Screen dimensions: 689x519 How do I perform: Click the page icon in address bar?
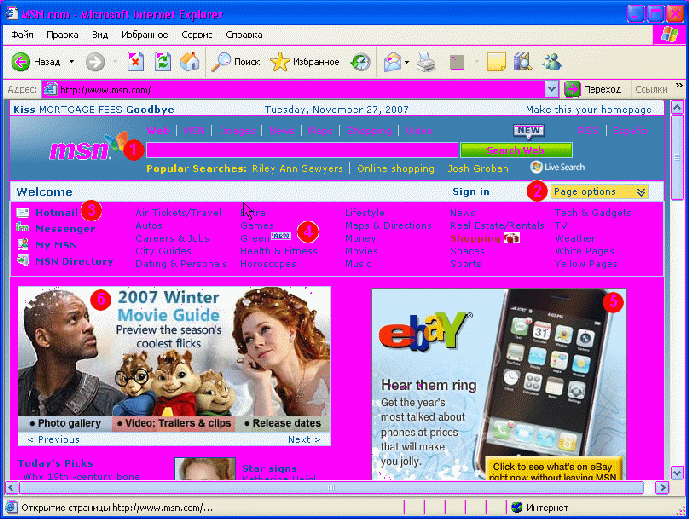[x=50, y=89]
